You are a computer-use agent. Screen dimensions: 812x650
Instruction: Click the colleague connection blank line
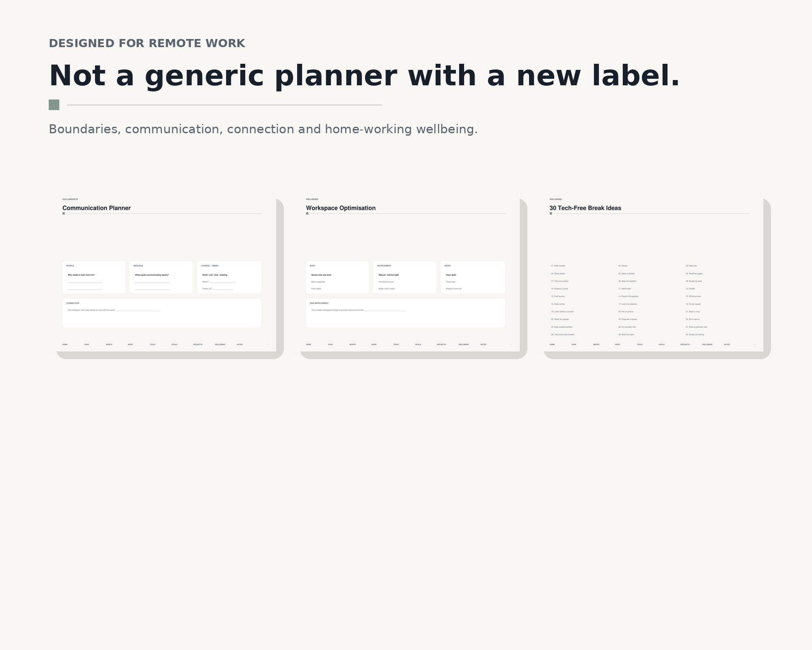138,310
